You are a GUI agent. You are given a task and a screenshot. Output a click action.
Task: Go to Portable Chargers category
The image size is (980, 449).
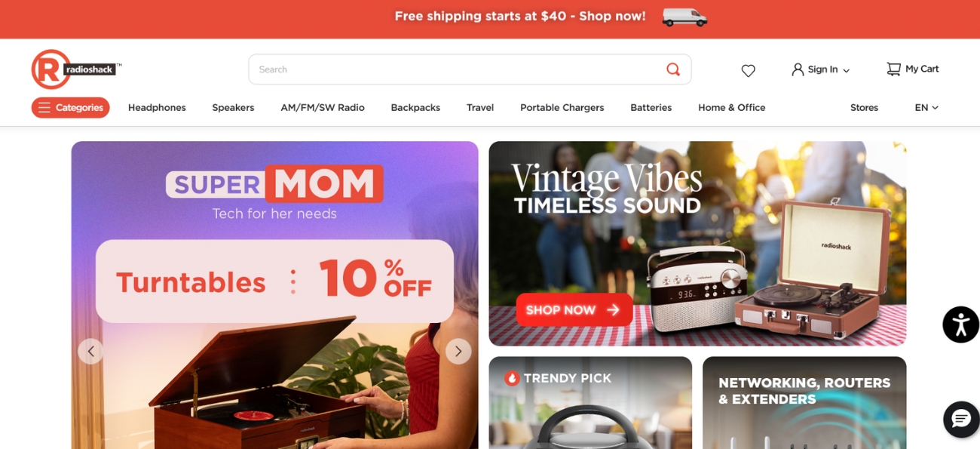pyautogui.click(x=562, y=108)
